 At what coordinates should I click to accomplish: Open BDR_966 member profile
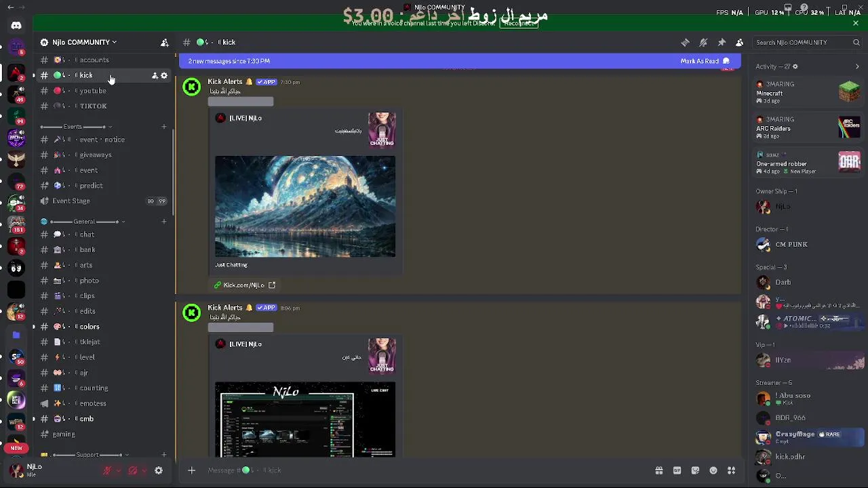pyautogui.click(x=808, y=418)
